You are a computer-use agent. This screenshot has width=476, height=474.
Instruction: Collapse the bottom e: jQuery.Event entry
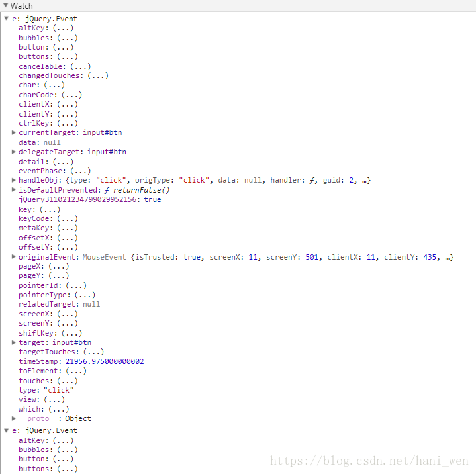point(7,430)
